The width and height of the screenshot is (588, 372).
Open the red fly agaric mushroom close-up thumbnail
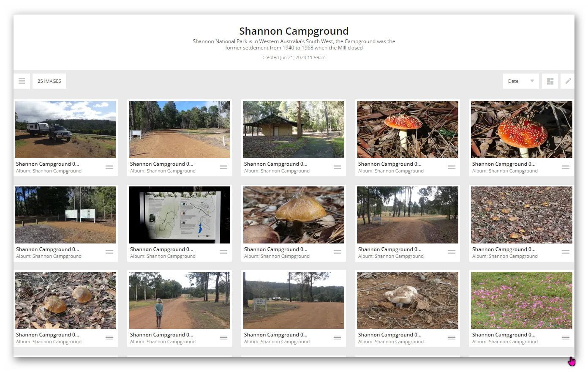[x=521, y=129]
